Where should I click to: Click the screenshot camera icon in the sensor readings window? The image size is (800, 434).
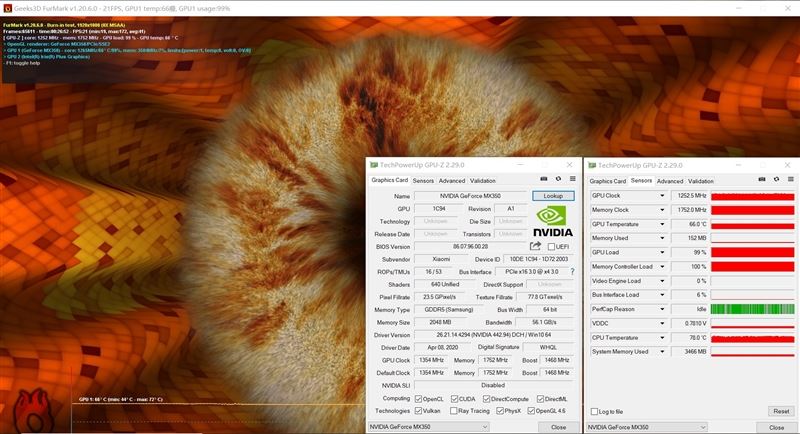pos(762,180)
